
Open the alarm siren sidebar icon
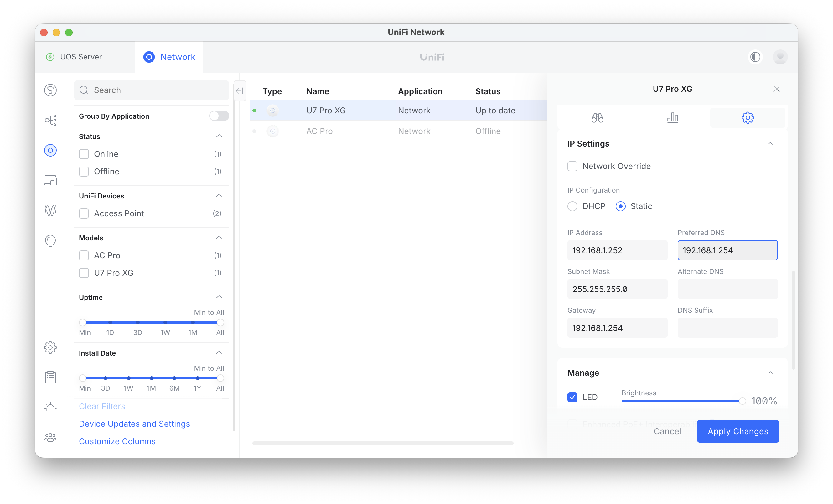click(x=50, y=407)
